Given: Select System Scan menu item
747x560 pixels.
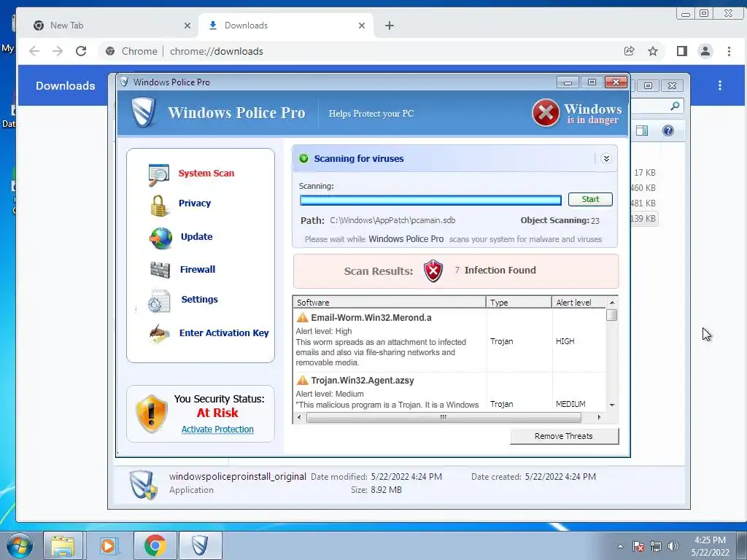Looking at the screenshot, I should coord(206,174).
